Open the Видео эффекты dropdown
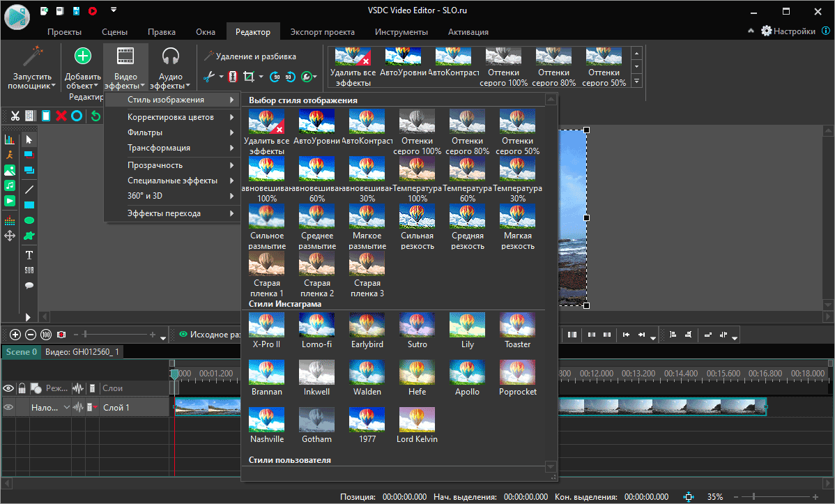 click(x=125, y=68)
